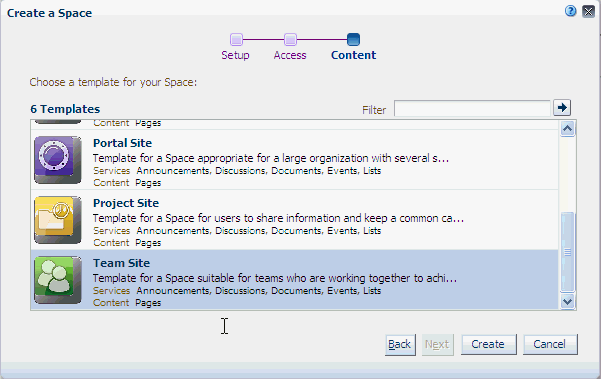Click the template list scroll down arrow
Screen dimensions: 601x379
point(567,301)
